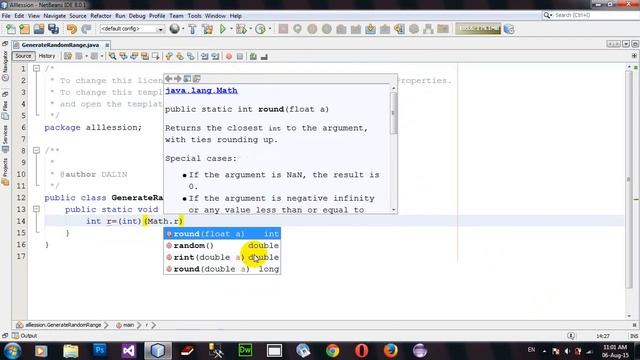This screenshot has width=640, height=360.
Task: Choose round(float a) int completion
Action: [x=222, y=234]
